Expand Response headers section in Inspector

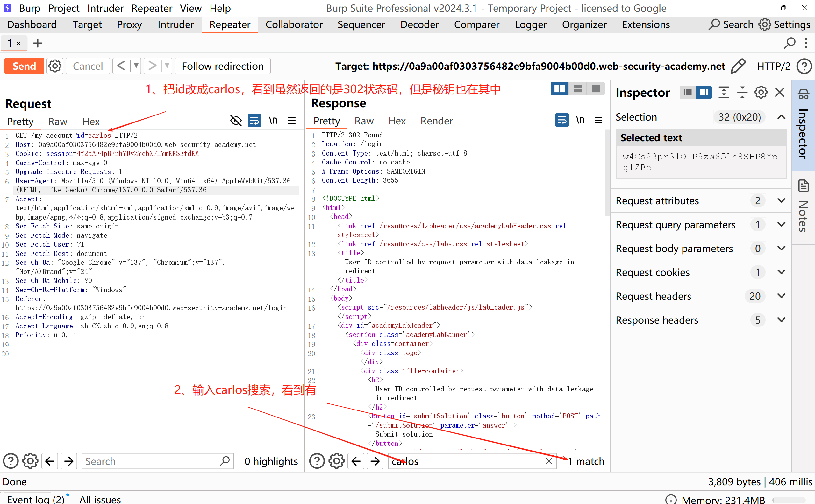coord(781,320)
